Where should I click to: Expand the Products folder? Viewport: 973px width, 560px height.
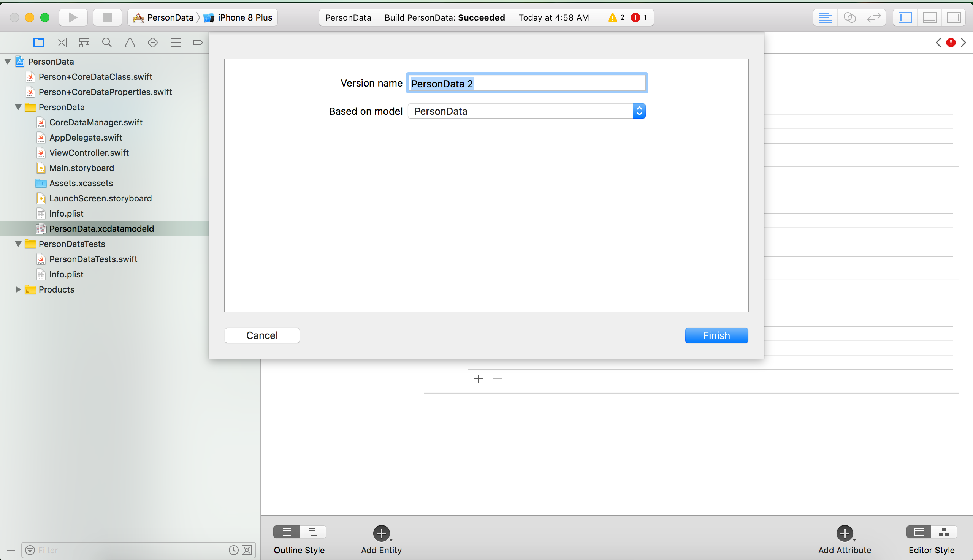pyautogui.click(x=18, y=289)
